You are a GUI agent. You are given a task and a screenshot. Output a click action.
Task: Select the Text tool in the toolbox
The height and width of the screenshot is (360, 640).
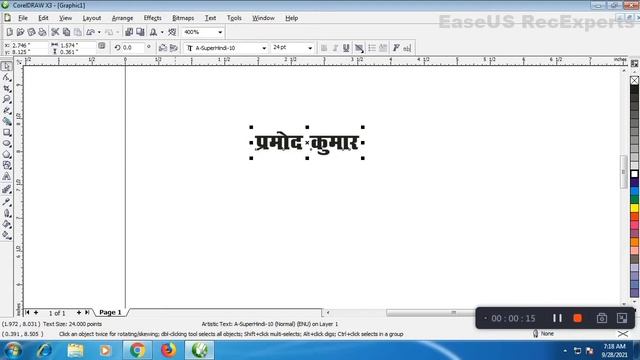(x=7, y=177)
